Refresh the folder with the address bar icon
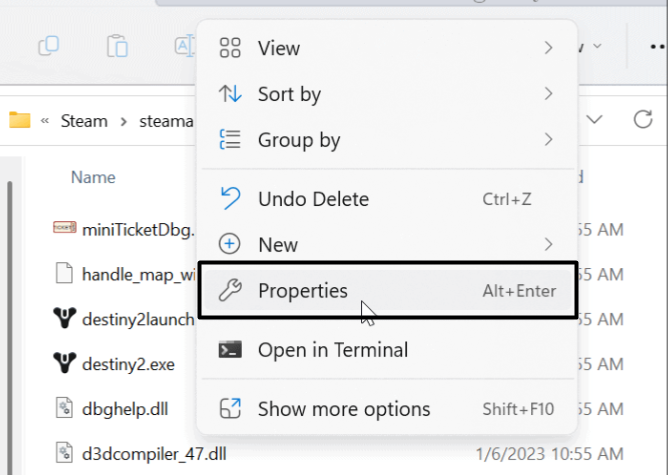Screen dimensions: 668x475 click(x=643, y=120)
